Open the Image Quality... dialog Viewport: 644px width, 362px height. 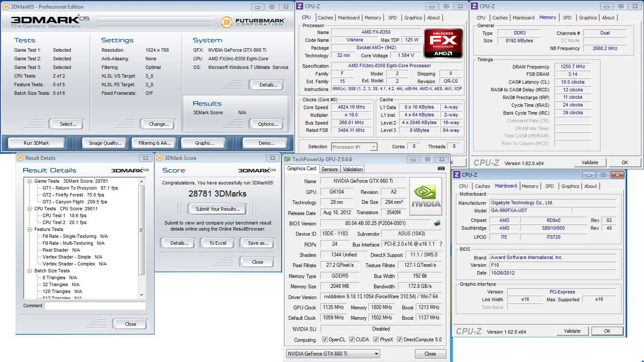click(105, 143)
